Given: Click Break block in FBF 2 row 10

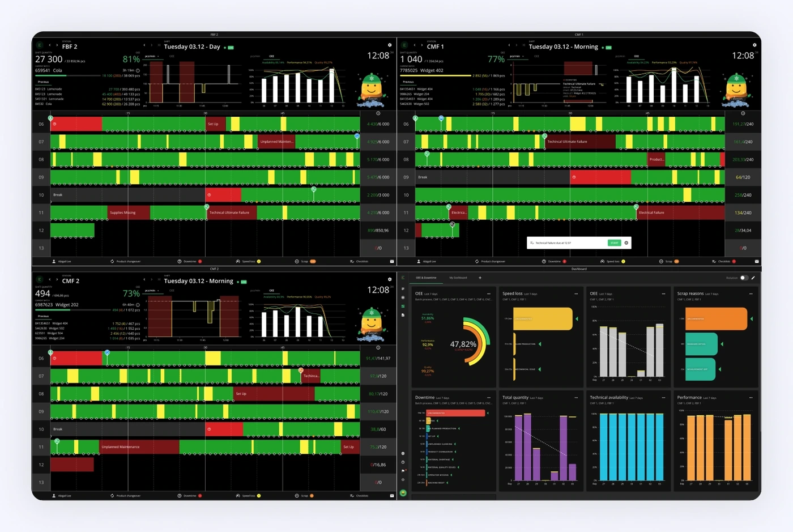Looking at the screenshot, I should [128, 195].
